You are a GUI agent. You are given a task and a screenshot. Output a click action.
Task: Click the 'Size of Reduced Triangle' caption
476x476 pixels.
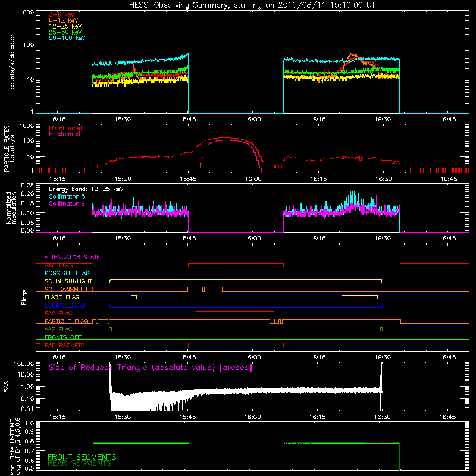(x=151, y=368)
